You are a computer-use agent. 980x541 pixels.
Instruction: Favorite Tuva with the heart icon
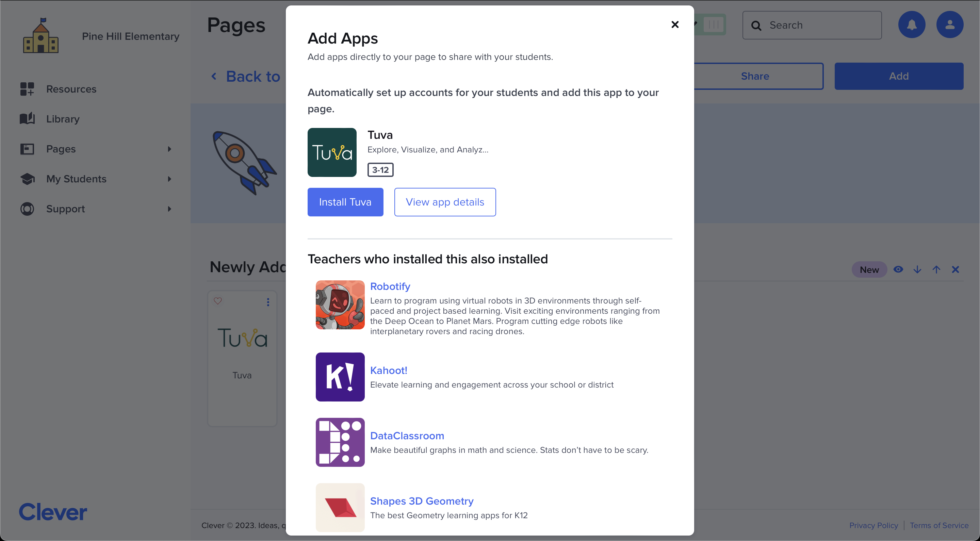[218, 301]
